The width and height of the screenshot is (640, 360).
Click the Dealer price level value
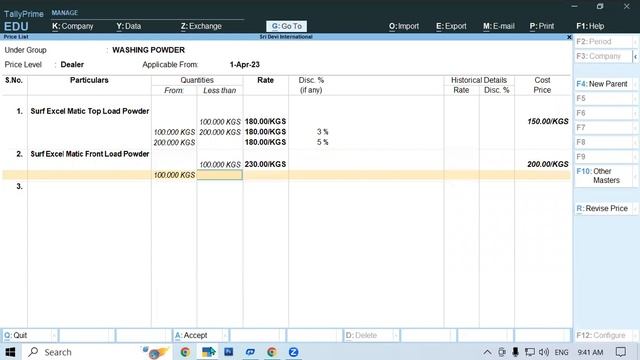72,64
